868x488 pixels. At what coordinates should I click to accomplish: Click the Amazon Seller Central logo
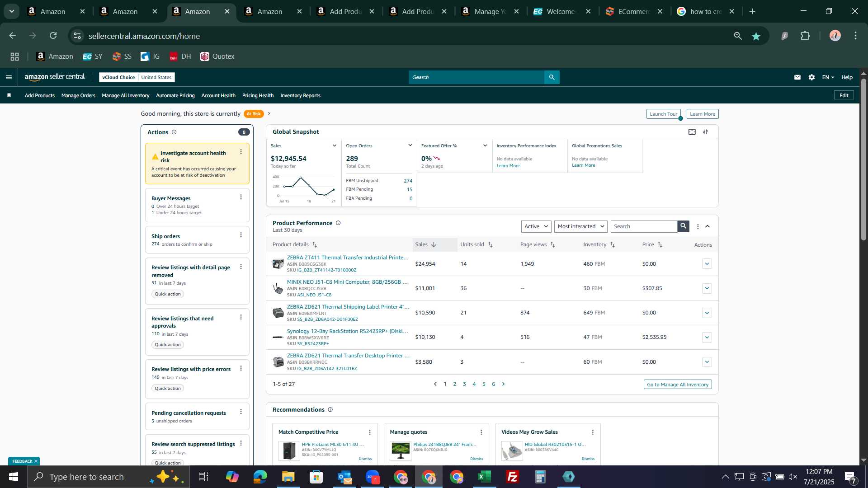(55, 77)
